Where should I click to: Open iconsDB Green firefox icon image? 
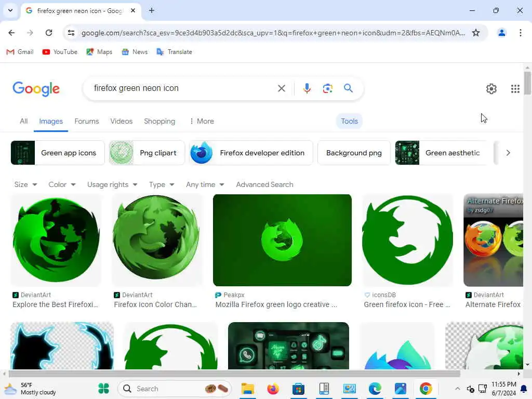(x=407, y=240)
